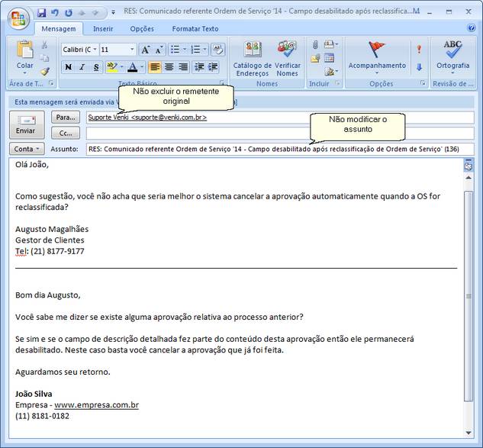Open the font color dropdown arrow
The height and width of the screenshot is (448, 483).
click(x=142, y=67)
